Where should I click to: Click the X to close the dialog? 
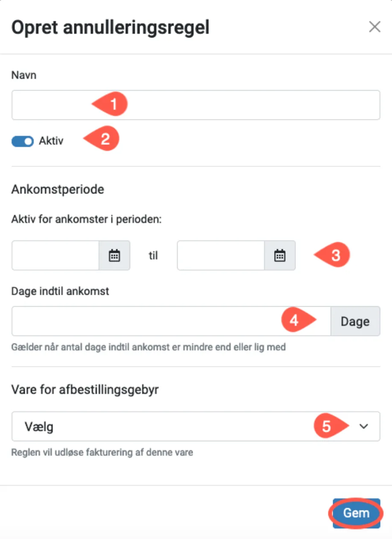[x=374, y=26]
